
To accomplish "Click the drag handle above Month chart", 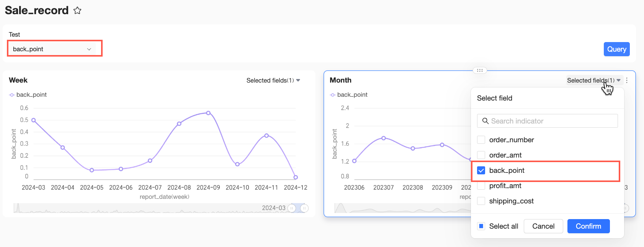I will pyautogui.click(x=480, y=70).
